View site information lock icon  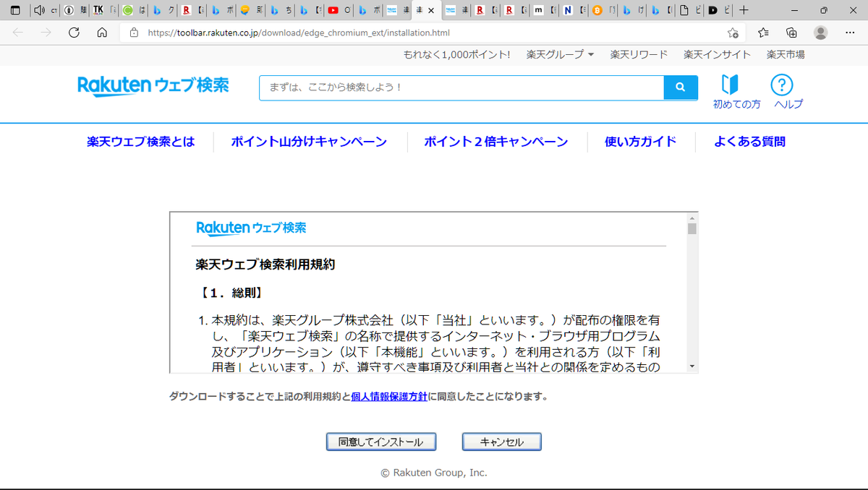[134, 33]
